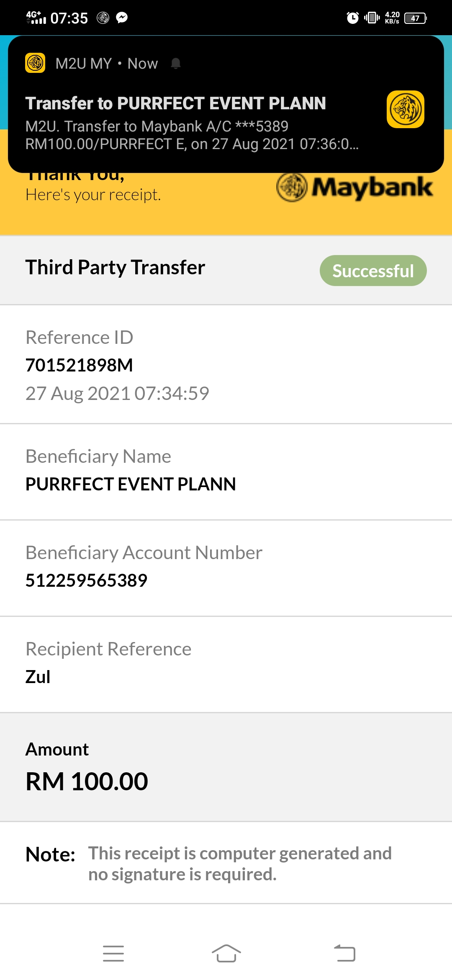Open the Transfer to PURRFECT EVENT PLANN notification

click(226, 104)
